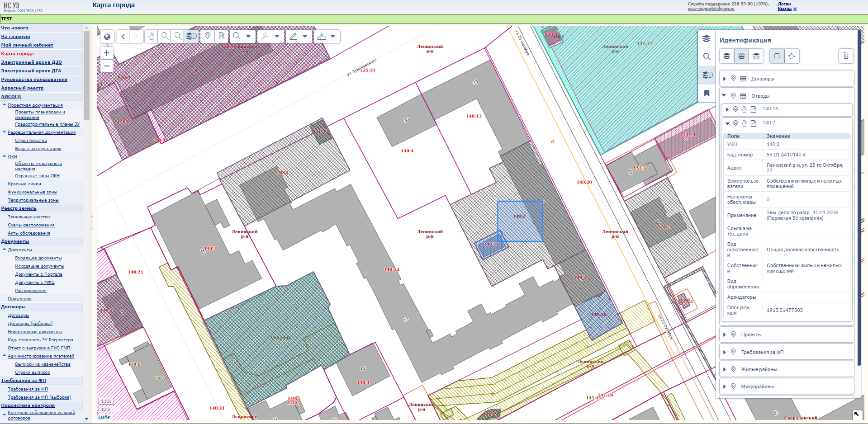This screenshot has height=424, width=868.
Task: Open the export tool dropdown arrow
Action: 333,36
